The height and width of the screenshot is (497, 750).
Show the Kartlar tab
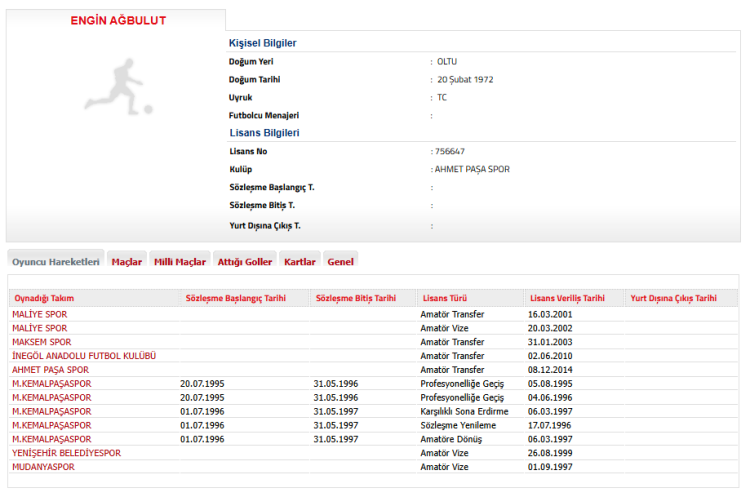click(300, 262)
